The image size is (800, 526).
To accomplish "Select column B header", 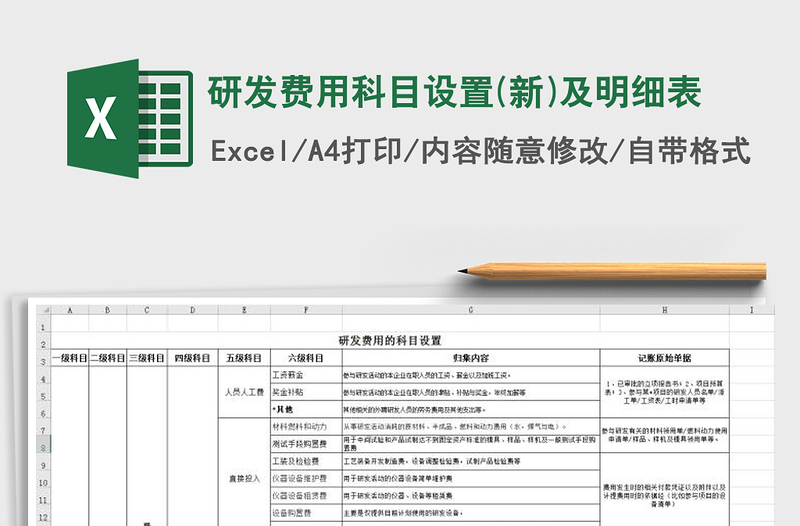I will (x=108, y=310).
